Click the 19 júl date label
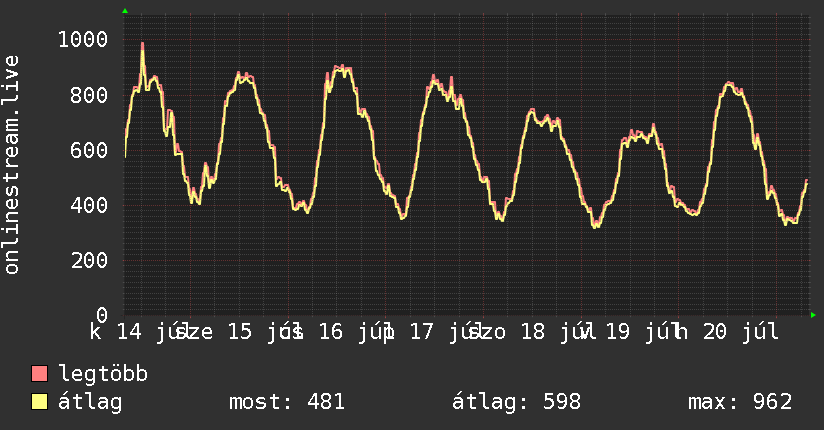The height and width of the screenshot is (430, 824). tap(638, 332)
